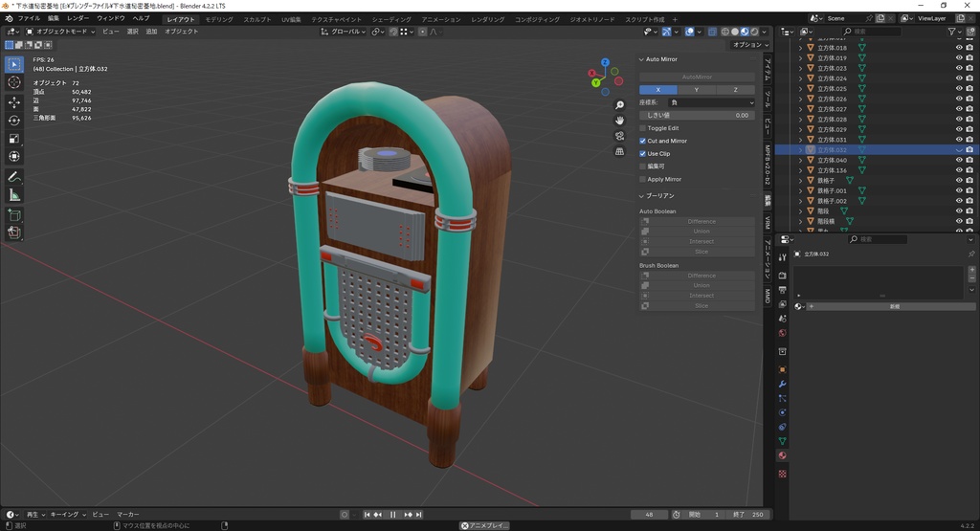The width and height of the screenshot is (980, 531).
Task: Click Auto Boolean Difference button
Action: [697, 221]
